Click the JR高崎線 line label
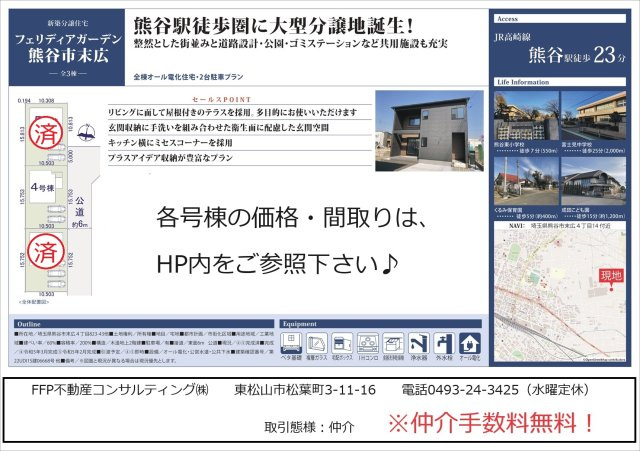The image size is (640, 451). click(x=512, y=37)
